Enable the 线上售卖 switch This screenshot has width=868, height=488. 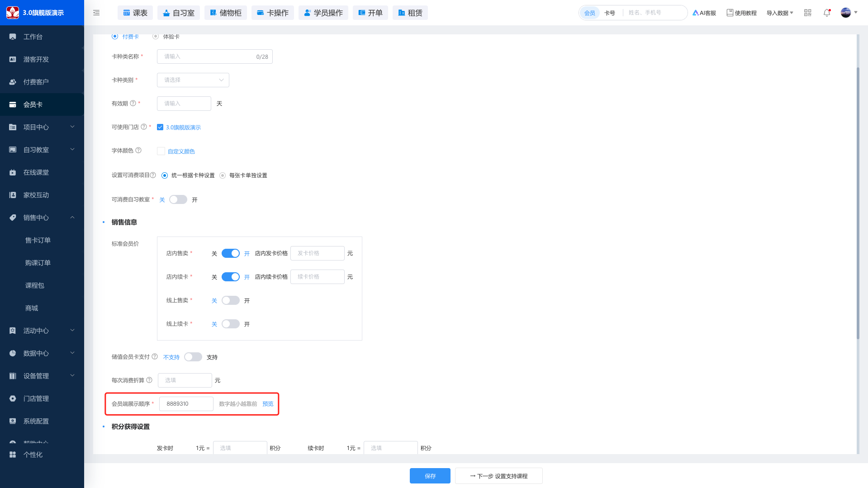pyautogui.click(x=231, y=300)
